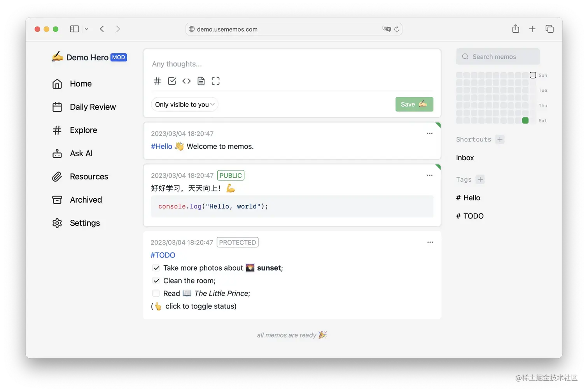Insert a code block in the memo editor
Screen dimensions: 588x392
(186, 81)
